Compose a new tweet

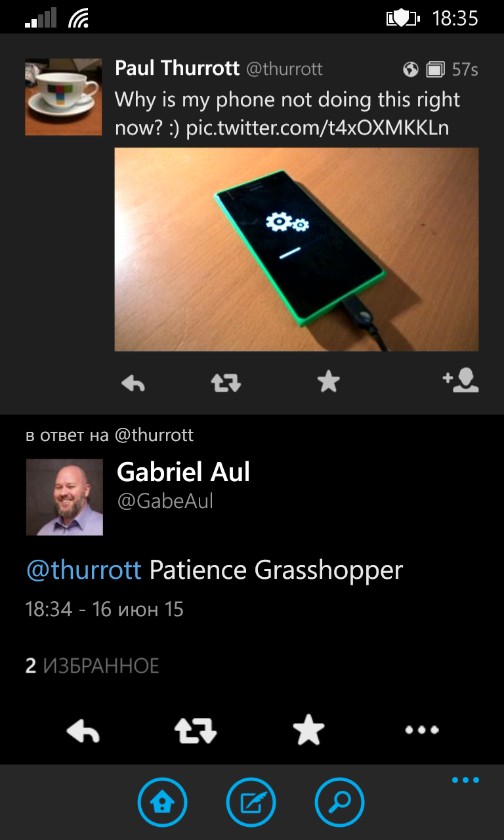tap(251, 802)
